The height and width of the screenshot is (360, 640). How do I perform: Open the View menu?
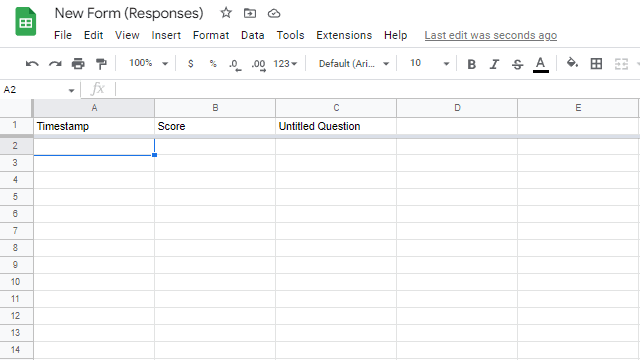coord(127,35)
